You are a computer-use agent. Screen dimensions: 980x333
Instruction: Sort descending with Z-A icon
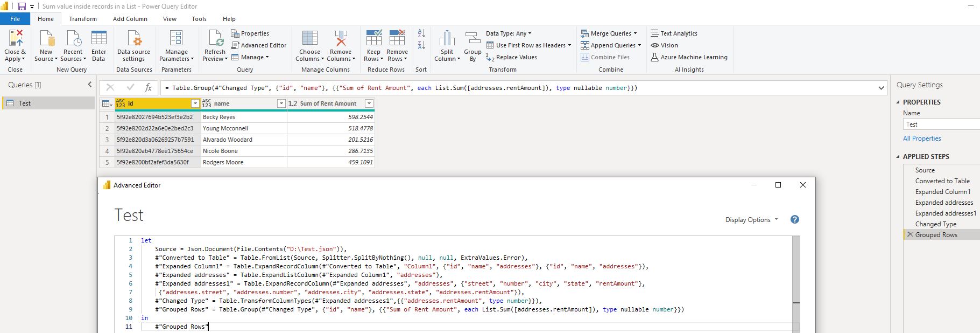click(x=421, y=45)
